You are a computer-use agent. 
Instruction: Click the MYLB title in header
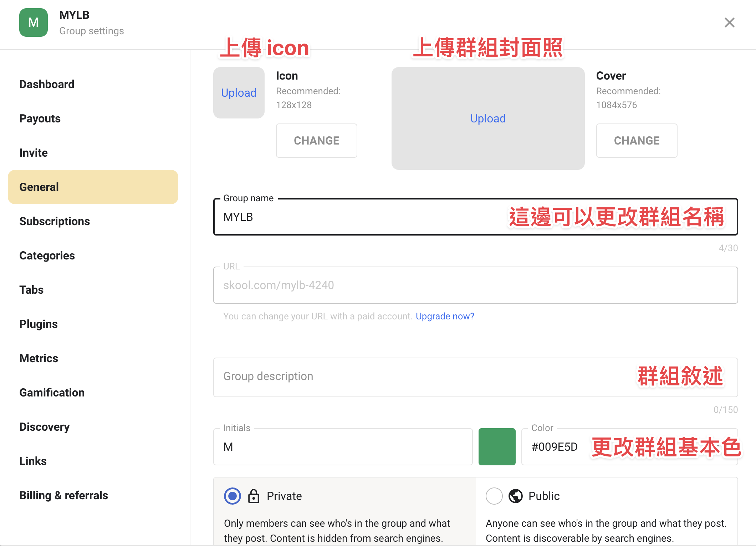pos(74,15)
